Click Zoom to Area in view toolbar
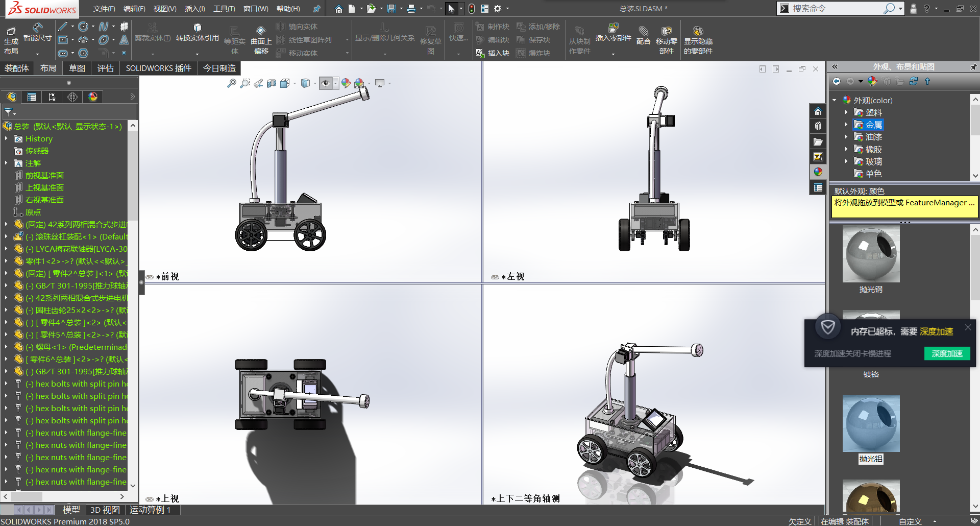This screenshot has height=526, width=980. [x=245, y=83]
